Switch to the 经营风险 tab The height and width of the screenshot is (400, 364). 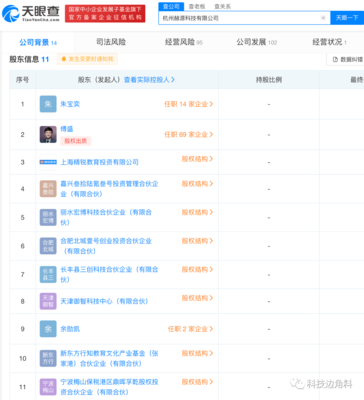(x=184, y=42)
